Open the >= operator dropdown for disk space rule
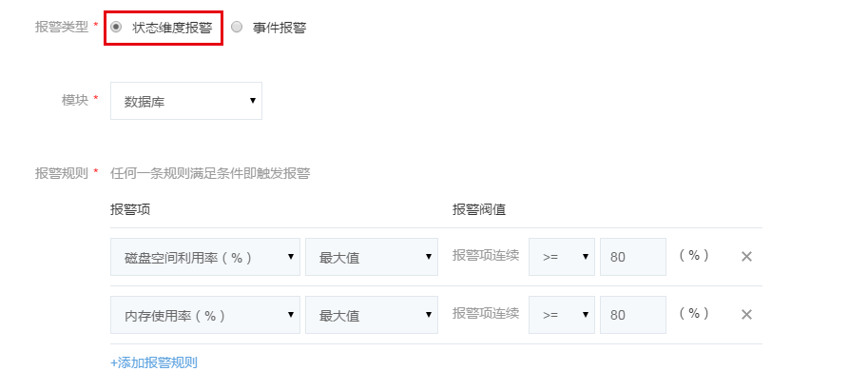This screenshot has height=391, width=868. coord(562,257)
